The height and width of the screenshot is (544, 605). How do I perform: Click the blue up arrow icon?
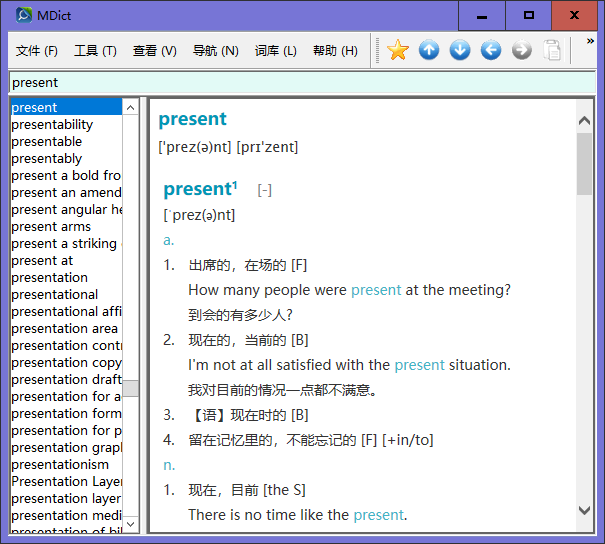[x=429, y=50]
